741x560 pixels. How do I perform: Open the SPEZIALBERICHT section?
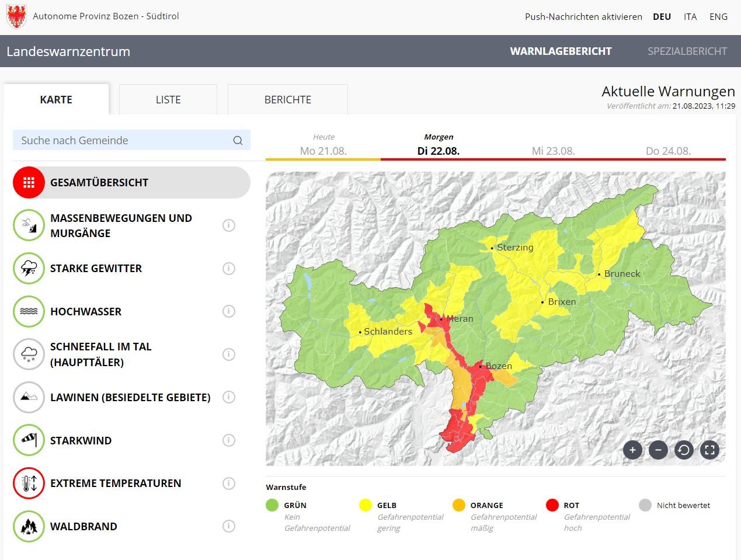[687, 51]
